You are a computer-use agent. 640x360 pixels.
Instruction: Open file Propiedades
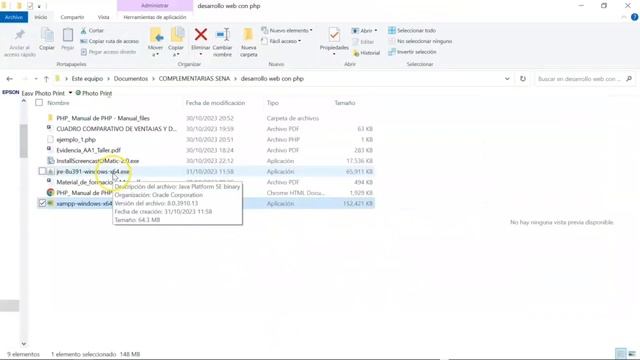coord(334,41)
